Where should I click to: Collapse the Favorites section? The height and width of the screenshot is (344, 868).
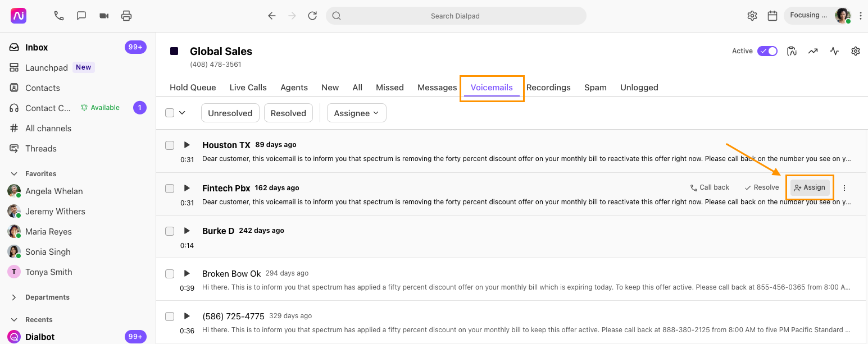[14, 174]
